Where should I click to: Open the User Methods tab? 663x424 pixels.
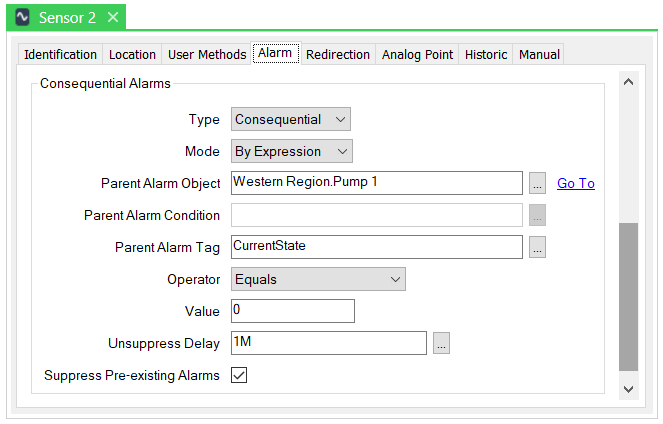207,54
